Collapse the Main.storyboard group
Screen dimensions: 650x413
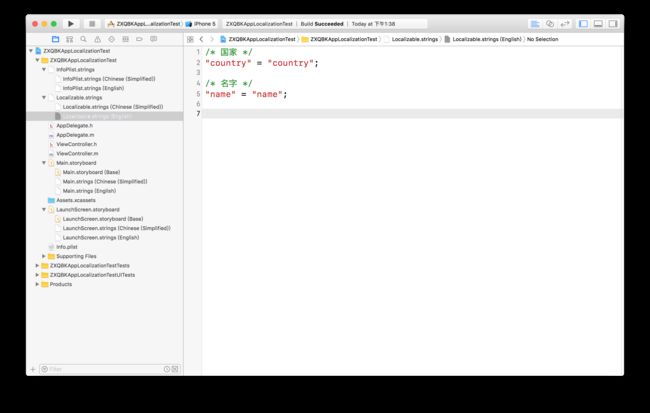tap(44, 163)
